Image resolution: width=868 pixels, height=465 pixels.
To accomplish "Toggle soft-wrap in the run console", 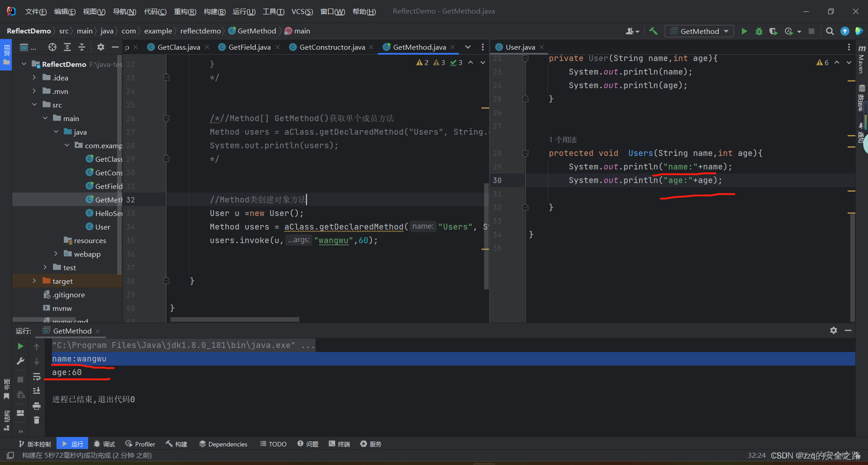I will [x=37, y=376].
